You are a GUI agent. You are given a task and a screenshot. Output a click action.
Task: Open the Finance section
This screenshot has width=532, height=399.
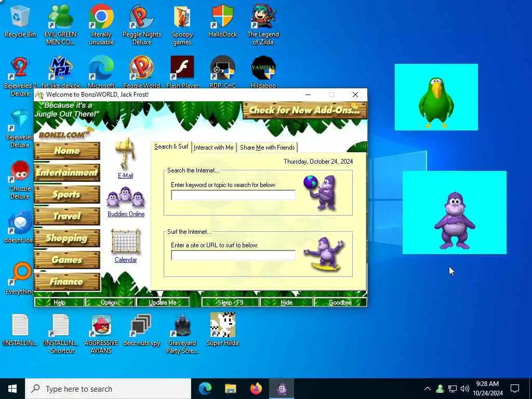[67, 281]
